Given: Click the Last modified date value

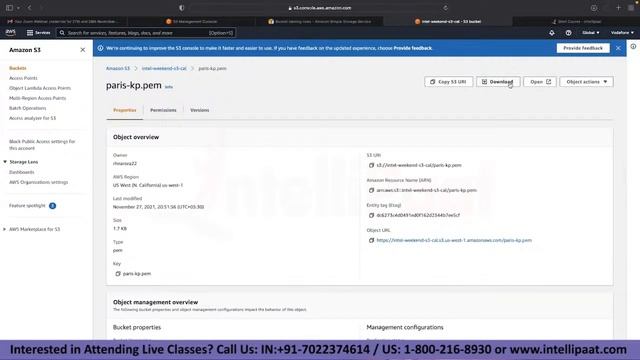Looking at the screenshot, I should click(158, 207).
